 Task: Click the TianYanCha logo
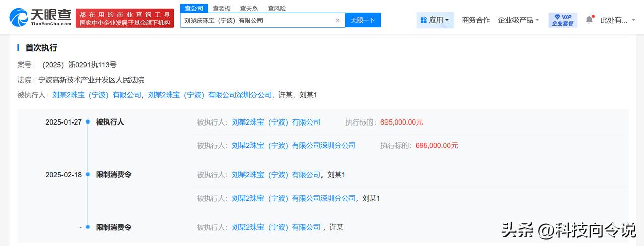coord(41,18)
